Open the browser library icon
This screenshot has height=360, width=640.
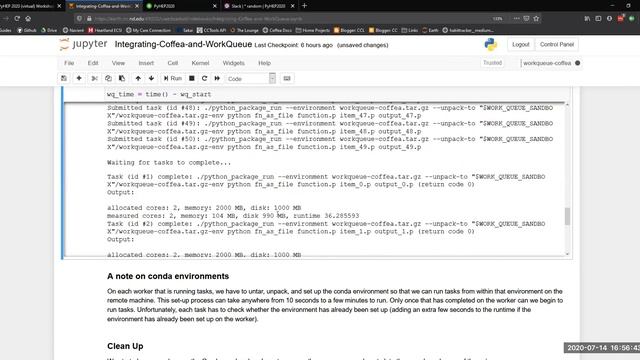[587, 18]
